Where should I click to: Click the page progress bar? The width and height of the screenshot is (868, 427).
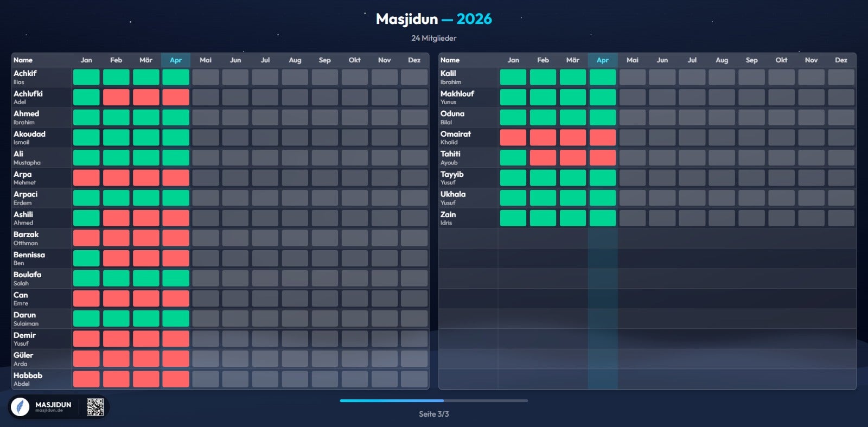pos(434,400)
